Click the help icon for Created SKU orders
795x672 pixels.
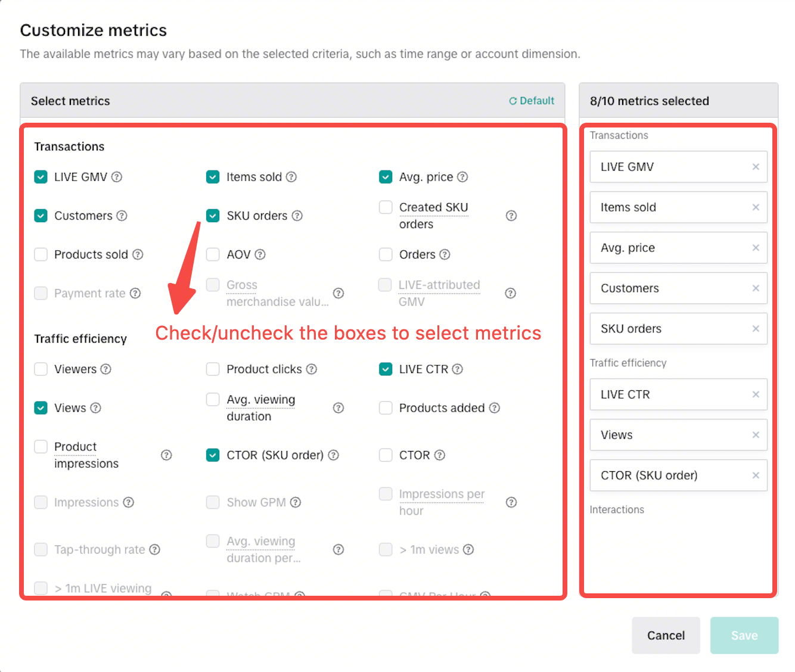click(511, 216)
